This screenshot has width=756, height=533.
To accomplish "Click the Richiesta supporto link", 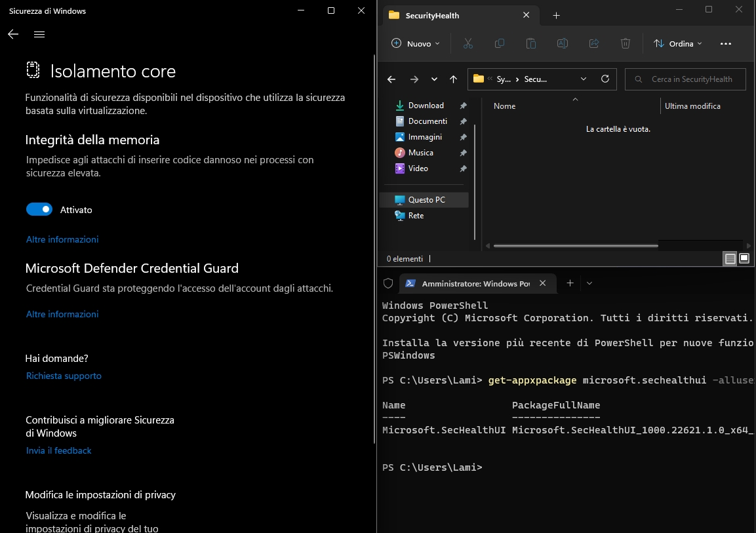I will [x=64, y=376].
